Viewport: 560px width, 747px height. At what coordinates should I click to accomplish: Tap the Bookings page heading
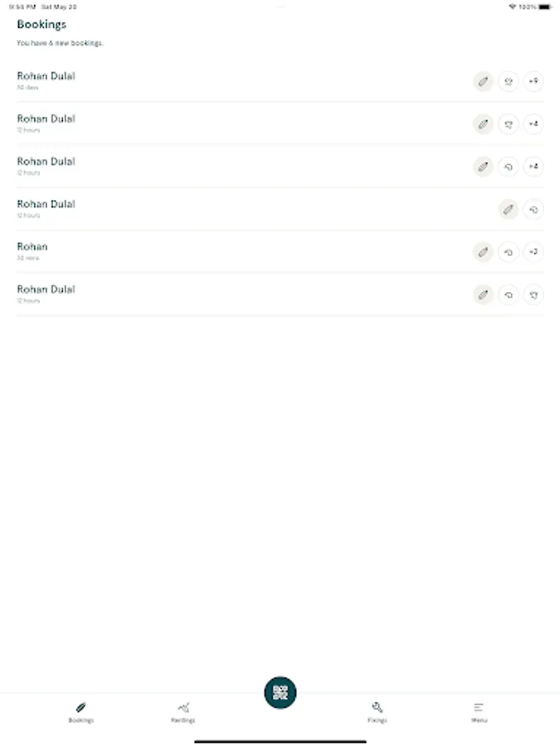41,24
